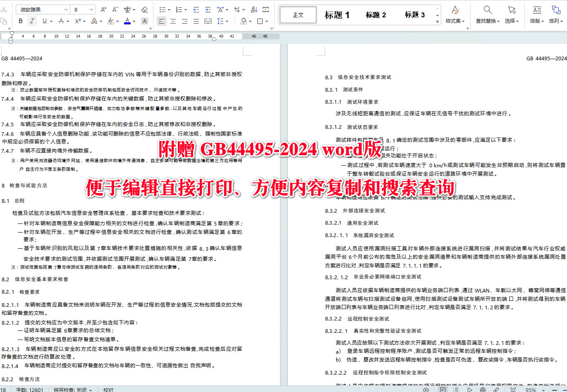567x392 pixels.
Task: Apply paragraph shading with paint bucket
Action: pos(243,21)
